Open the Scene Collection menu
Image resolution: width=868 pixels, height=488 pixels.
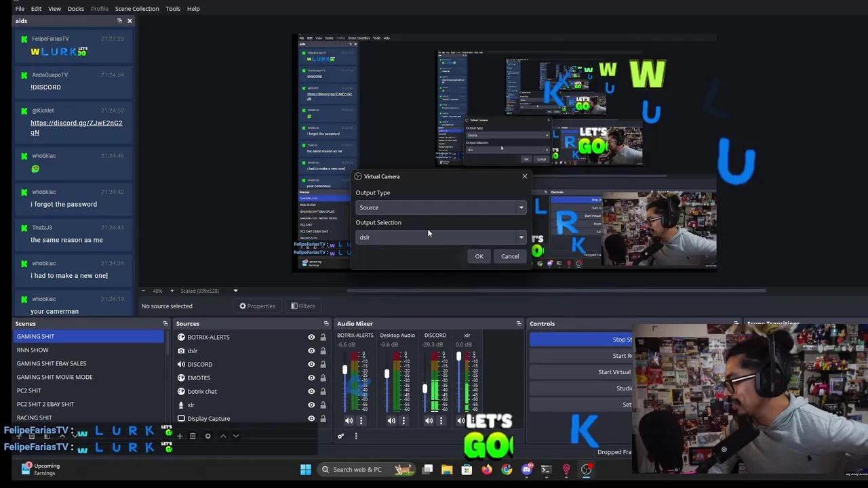(137, 9)
